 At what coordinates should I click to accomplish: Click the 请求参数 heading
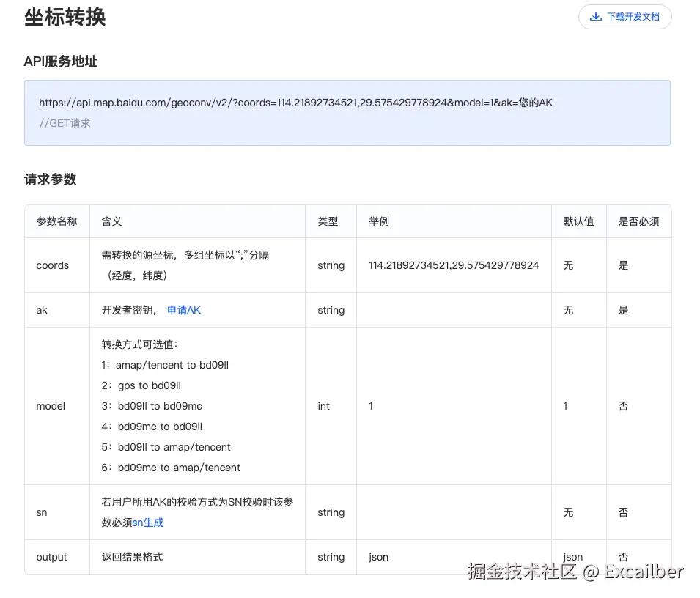click(x=51, y=180)
